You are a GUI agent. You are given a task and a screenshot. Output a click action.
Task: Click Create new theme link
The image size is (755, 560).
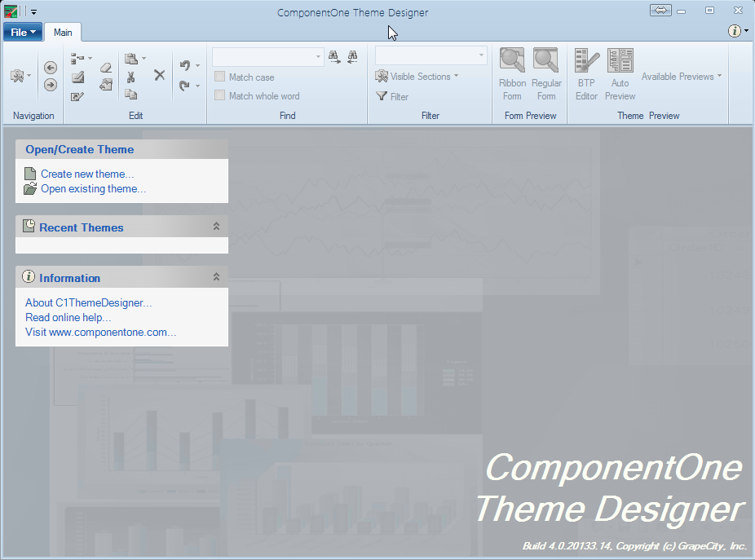[87, 174]
